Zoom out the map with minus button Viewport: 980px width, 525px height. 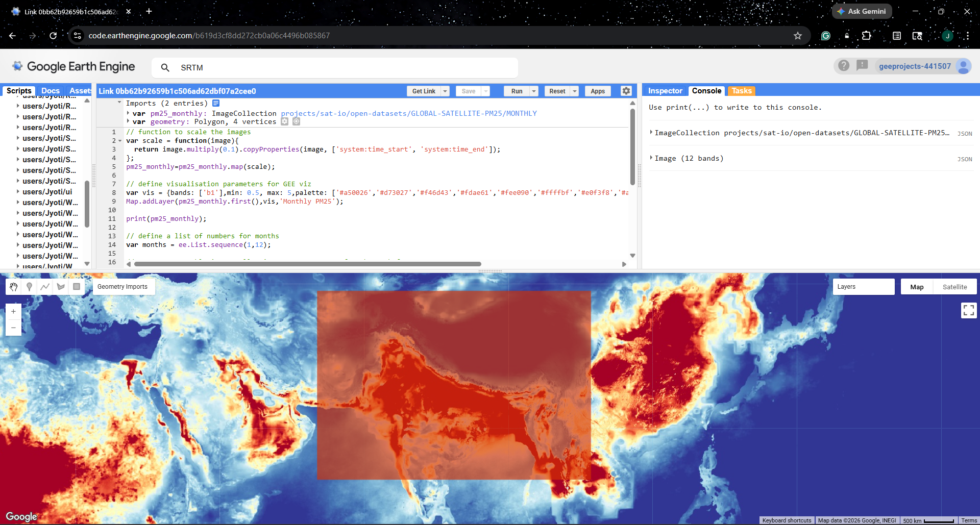(x=13, y=328)
